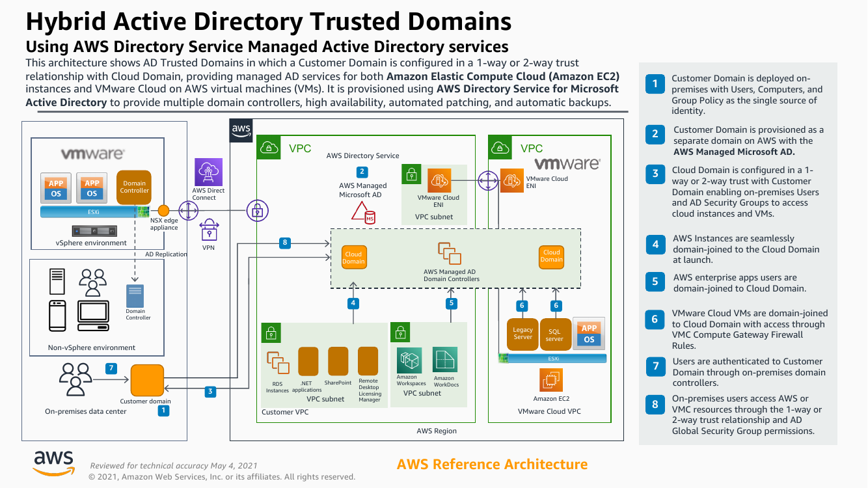Select the left Cloud Domain box
This screenshot has height=488, width=868.
(353, 258)
